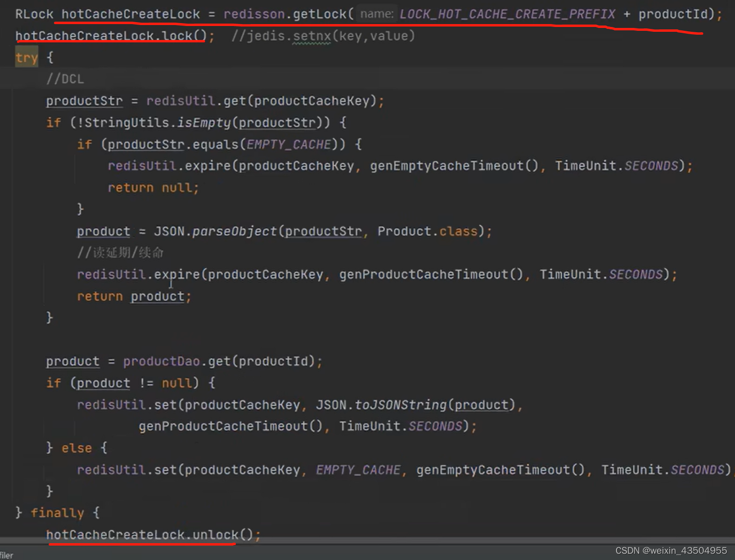The image size is (735, 560).
Task: Click the return null statement
Action: click(154, 188)
